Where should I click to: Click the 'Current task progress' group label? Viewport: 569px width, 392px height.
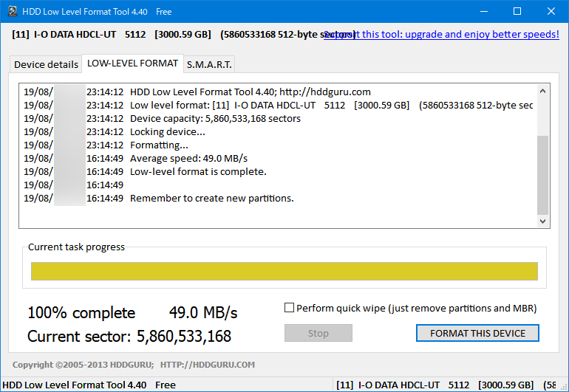(x=76, y=247)
